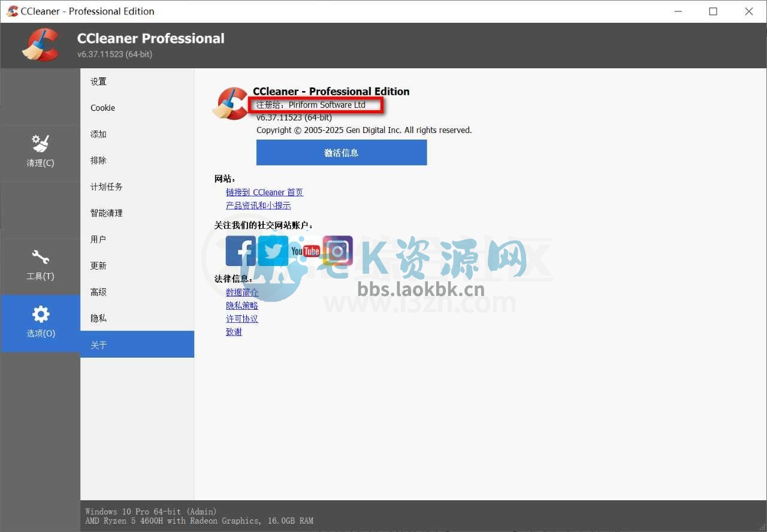Open the 链接到 CCleaner 首页 link
This screenshot has width=767, height=532.
[265, 192]
